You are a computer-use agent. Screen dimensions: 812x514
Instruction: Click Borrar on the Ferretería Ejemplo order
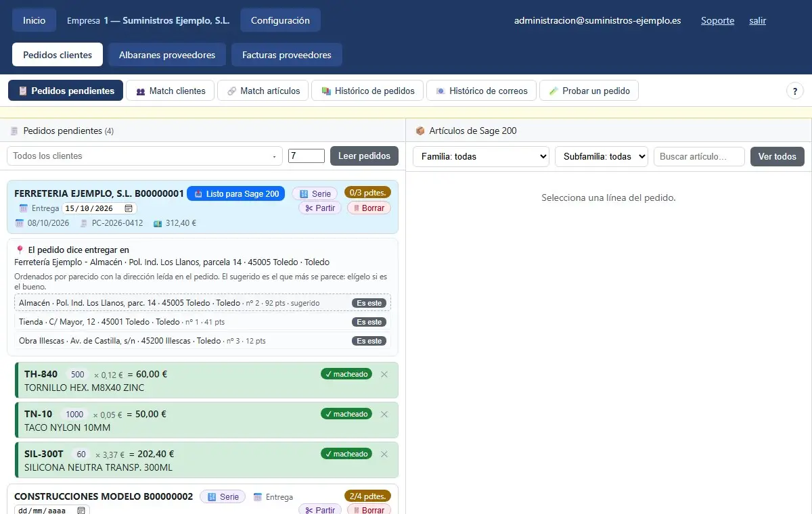coord(369,208)
